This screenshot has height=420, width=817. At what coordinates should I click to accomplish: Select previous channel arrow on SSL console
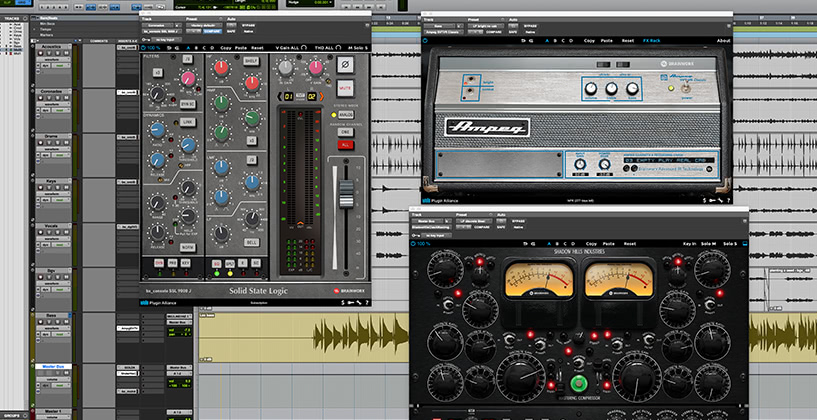[x=279, y=96]
